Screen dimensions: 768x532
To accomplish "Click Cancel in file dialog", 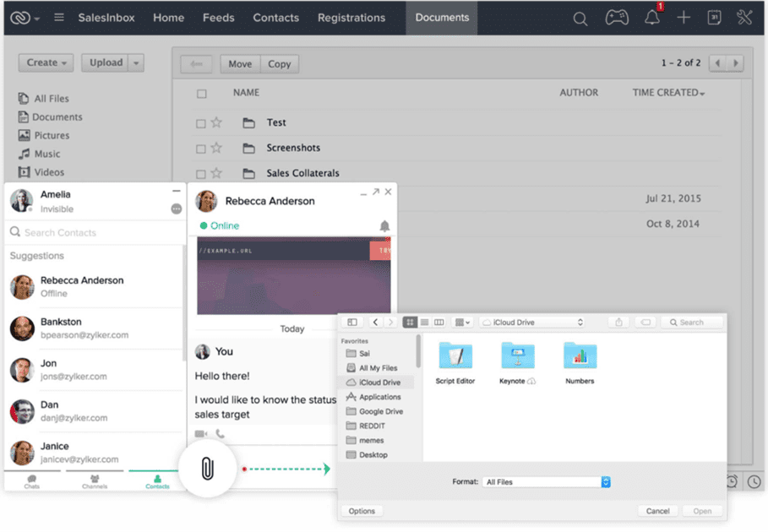I will coord(657,511).
